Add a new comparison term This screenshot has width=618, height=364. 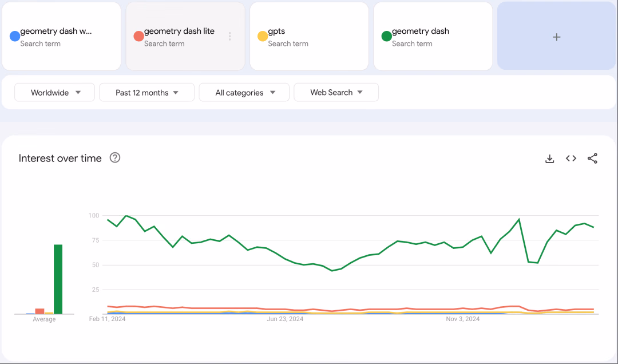click(557, 37)
